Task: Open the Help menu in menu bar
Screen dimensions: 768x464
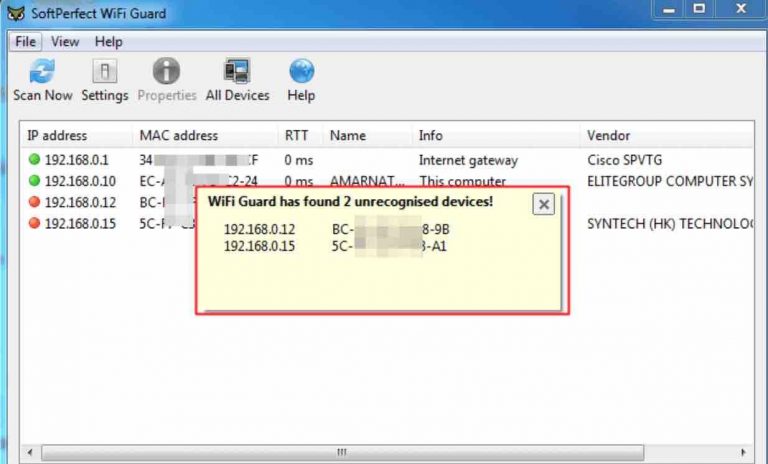Action: click(108, 42)
